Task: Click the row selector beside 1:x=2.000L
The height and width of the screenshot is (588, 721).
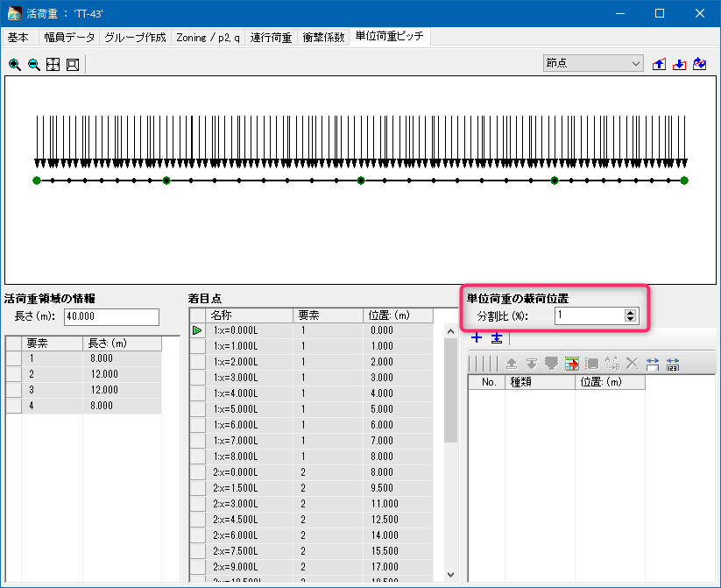Action: pyautogui.click(x=198, y=362)
